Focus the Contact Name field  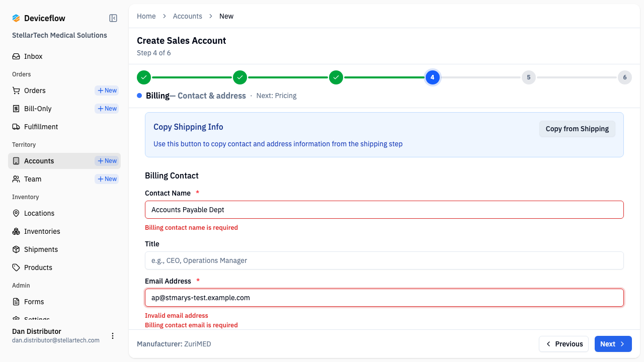(384, 210)
